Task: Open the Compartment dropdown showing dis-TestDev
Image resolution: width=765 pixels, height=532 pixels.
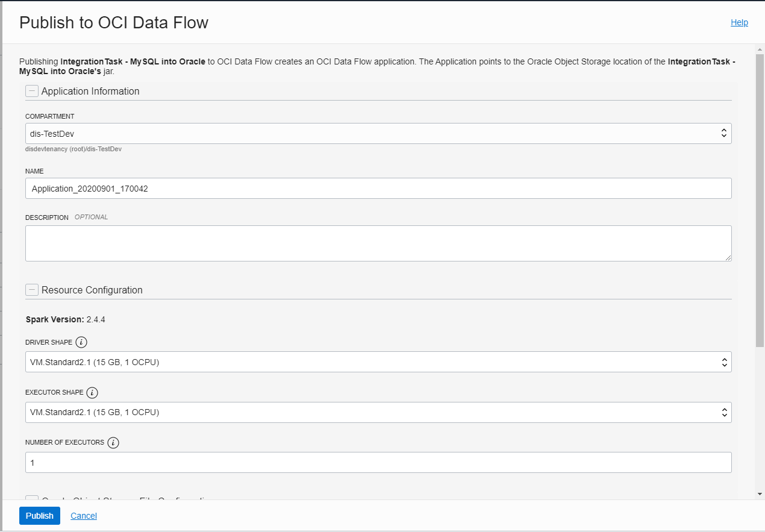Action: (x=378, y=133)
